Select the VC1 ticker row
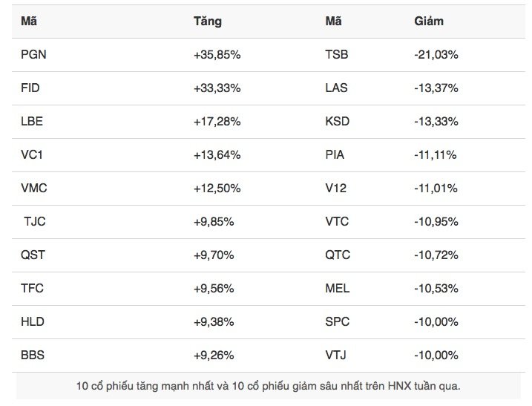 [x=33, y=155]
